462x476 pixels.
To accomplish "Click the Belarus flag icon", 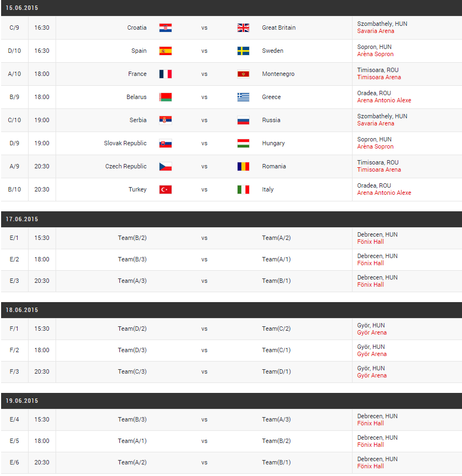I will tap(166, 97).
